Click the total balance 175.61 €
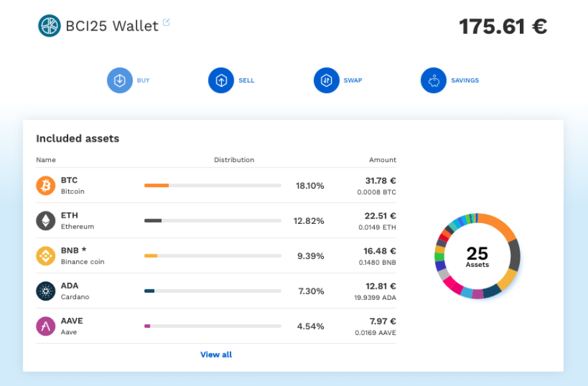This screenshot has width=588, height=386. pyautogui.click(x=503, y=26)
